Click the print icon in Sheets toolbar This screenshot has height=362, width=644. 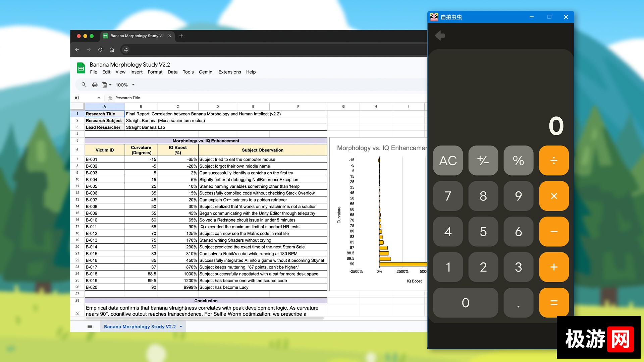95,85
